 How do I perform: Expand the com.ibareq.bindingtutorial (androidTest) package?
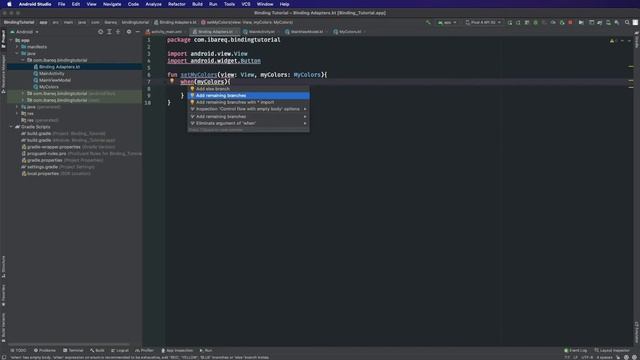[x=23, y=93]
